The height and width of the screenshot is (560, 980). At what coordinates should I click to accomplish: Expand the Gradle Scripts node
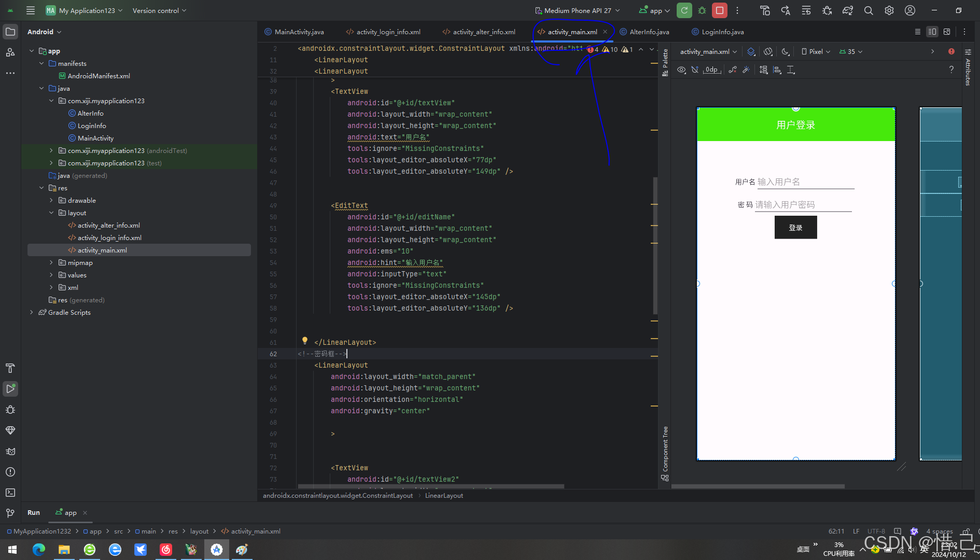[32, 312]
